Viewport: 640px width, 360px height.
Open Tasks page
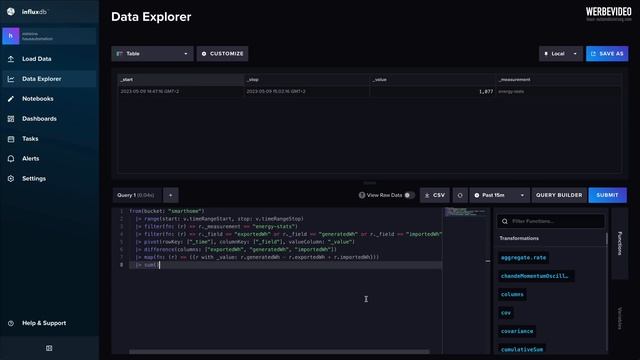[x=49, y=139]
